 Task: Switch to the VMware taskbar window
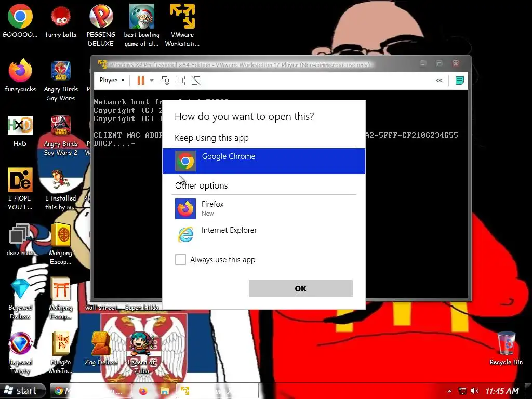coord(217,391)
